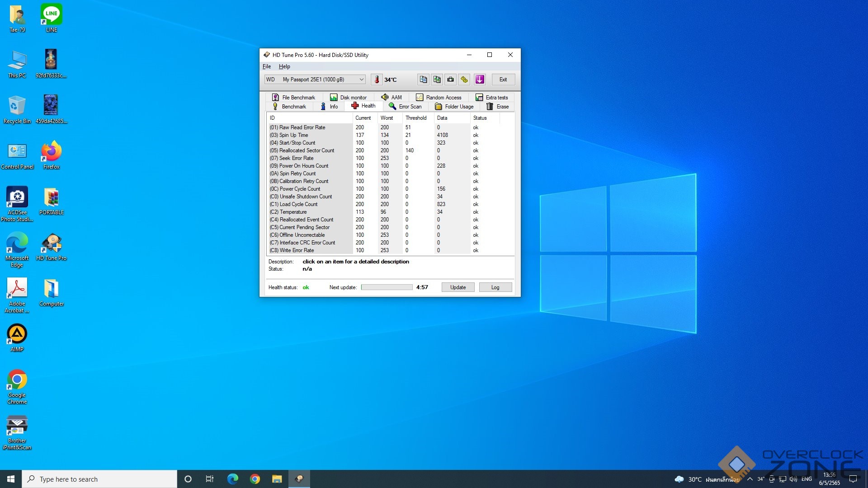Image resolution: width=868 pixels, height=488 pixels.
Task: Open the Help menu
Action: coord(284,66)
